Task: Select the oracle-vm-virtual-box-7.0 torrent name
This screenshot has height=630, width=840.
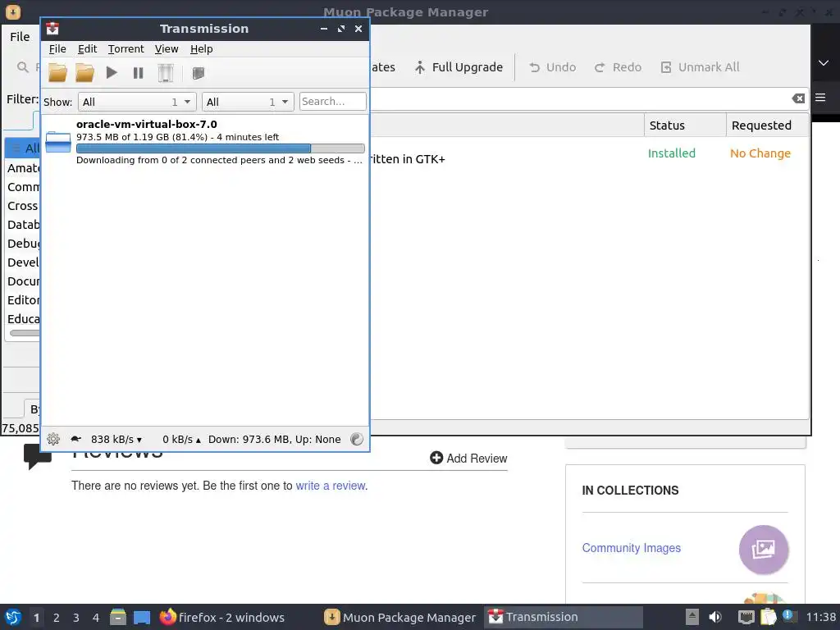Action: click(146, 125)
